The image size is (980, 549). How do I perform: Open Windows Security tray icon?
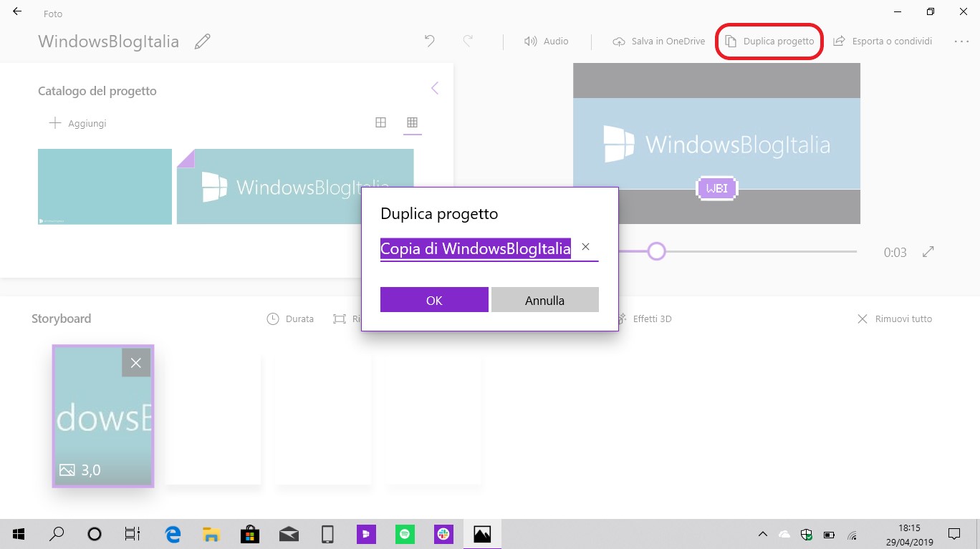tap(807, 534)
